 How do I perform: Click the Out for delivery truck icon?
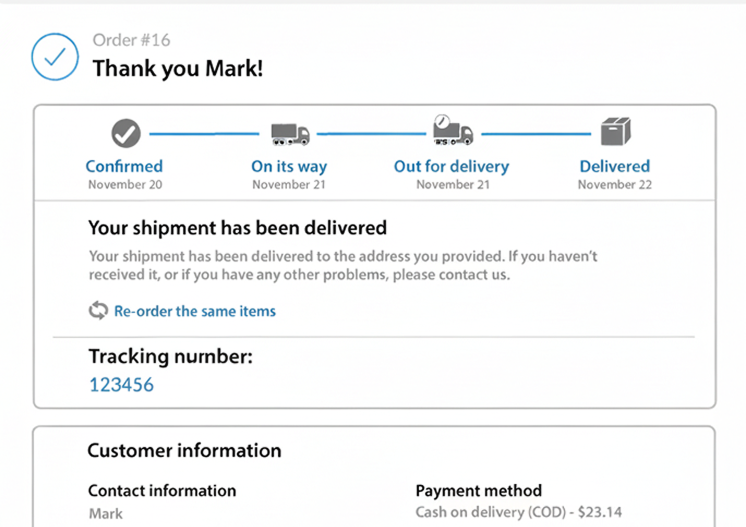(452, 131)
